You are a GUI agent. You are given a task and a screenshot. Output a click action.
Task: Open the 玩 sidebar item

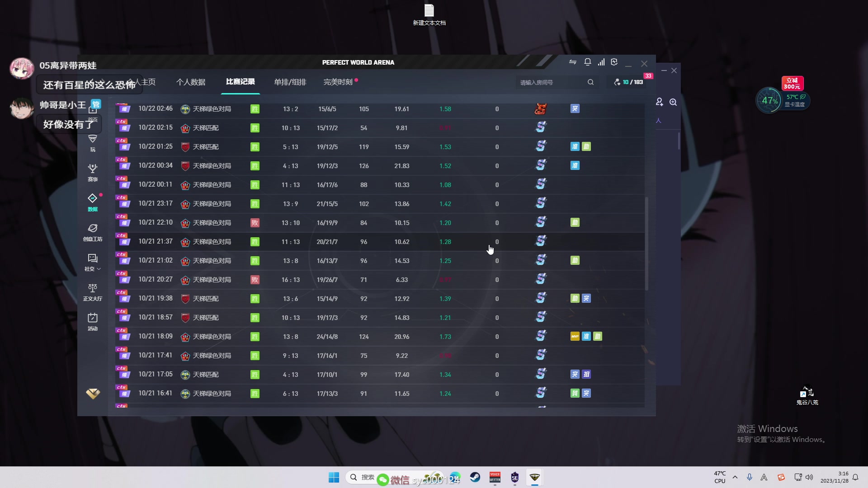[93, 143]
